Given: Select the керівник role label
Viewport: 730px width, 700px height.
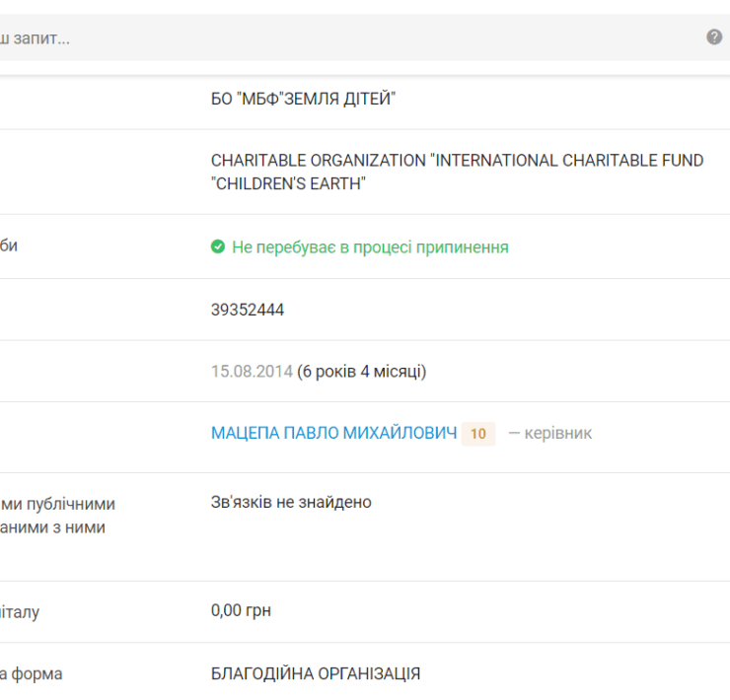Looking at the screenshot, I should pyautogui.click(x=558, y=434).
